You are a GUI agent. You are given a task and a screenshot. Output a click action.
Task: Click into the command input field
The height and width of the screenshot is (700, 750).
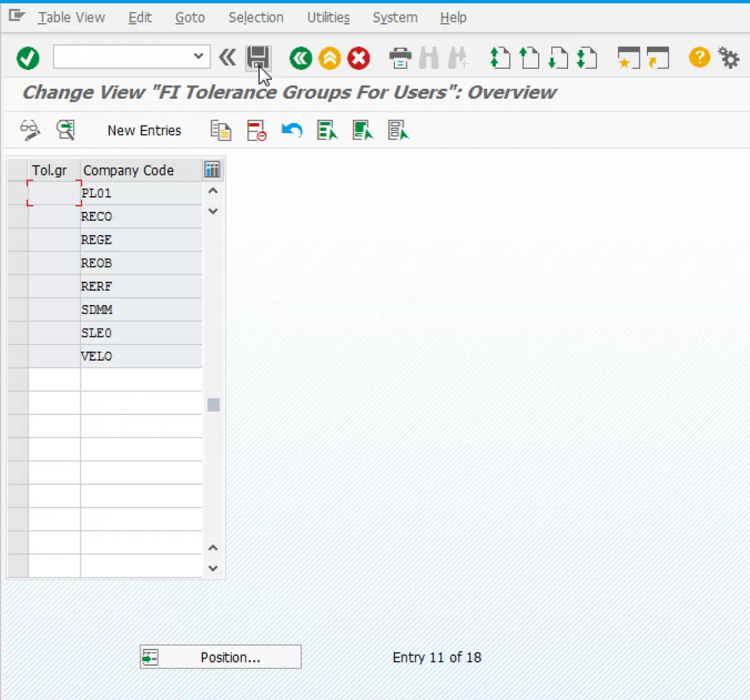(x=123, y=56)
